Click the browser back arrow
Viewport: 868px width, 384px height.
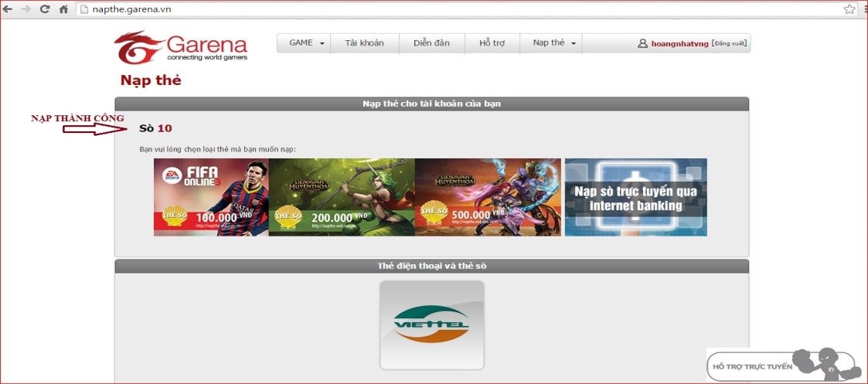8,8
